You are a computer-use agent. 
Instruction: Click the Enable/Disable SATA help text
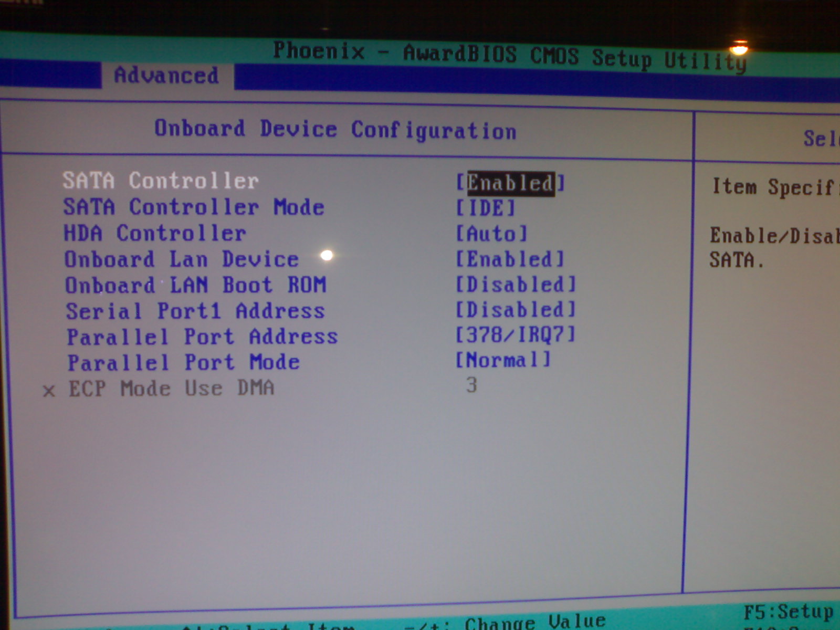point(774,247)
